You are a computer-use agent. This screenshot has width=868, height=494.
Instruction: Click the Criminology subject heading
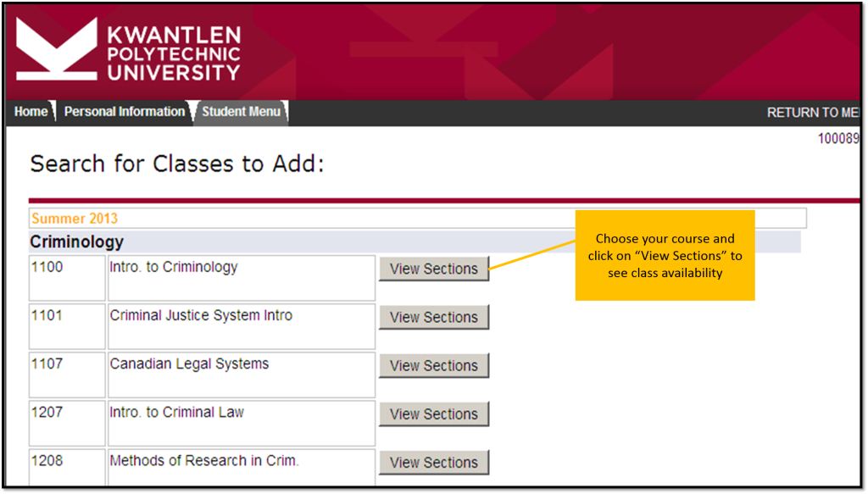point(77,242)
